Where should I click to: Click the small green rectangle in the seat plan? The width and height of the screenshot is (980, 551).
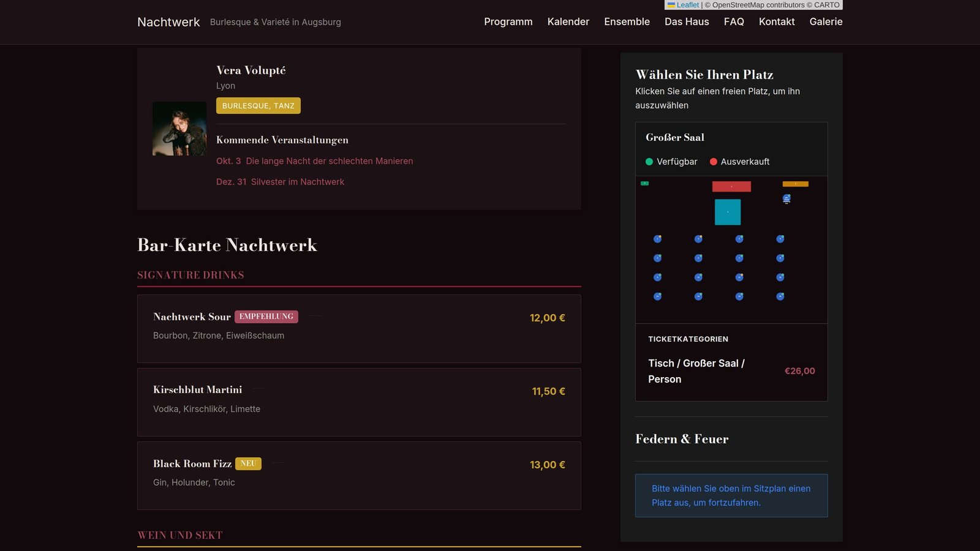point(644,183)
